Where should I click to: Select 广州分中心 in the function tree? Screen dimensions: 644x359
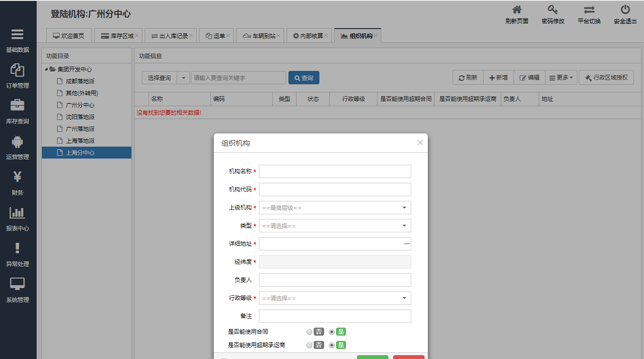click(x=80, y=105)
